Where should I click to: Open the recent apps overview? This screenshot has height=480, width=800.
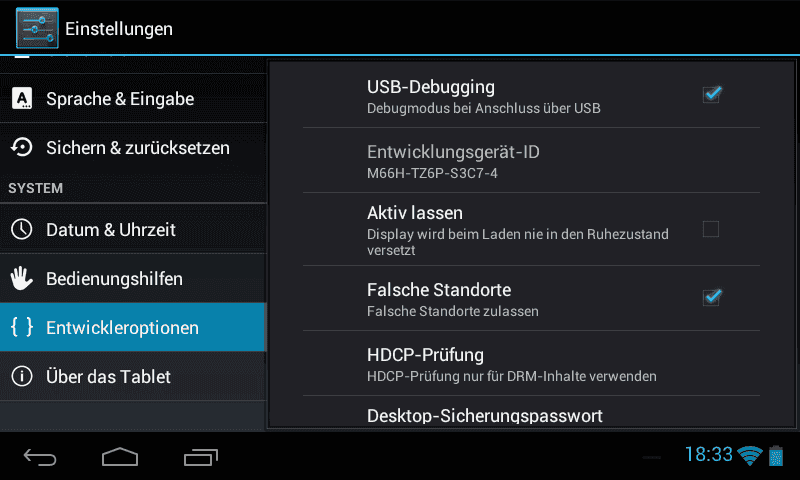tap(201, 457)
